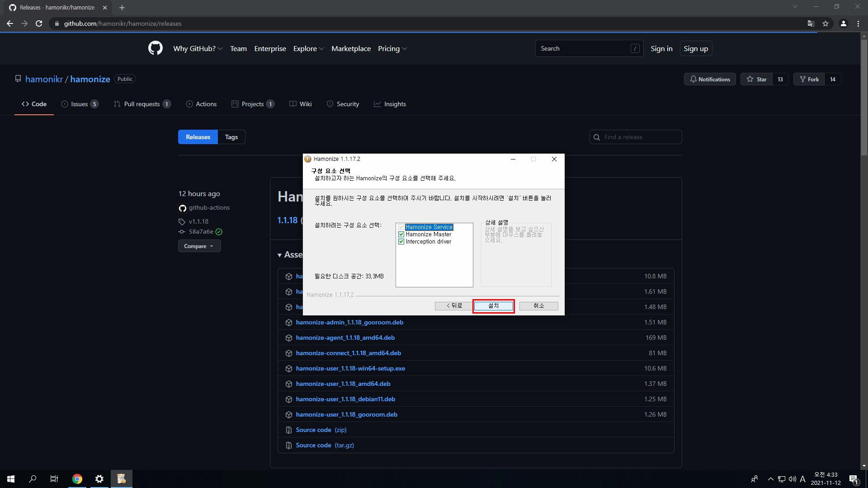Click the verified commit check icon
Screen dimensions: 868x488
click(x=219, y=232)
